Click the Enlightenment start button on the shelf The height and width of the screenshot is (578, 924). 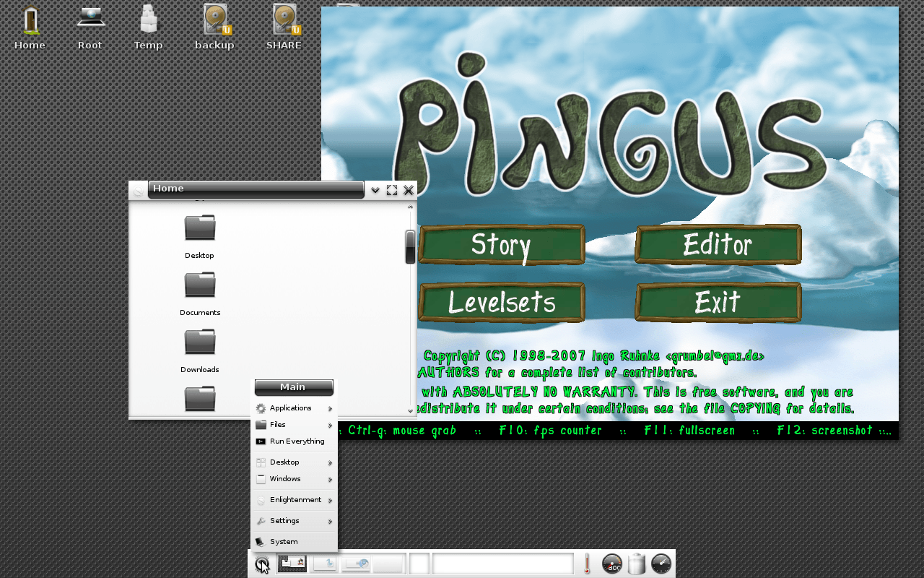[262, 564]
